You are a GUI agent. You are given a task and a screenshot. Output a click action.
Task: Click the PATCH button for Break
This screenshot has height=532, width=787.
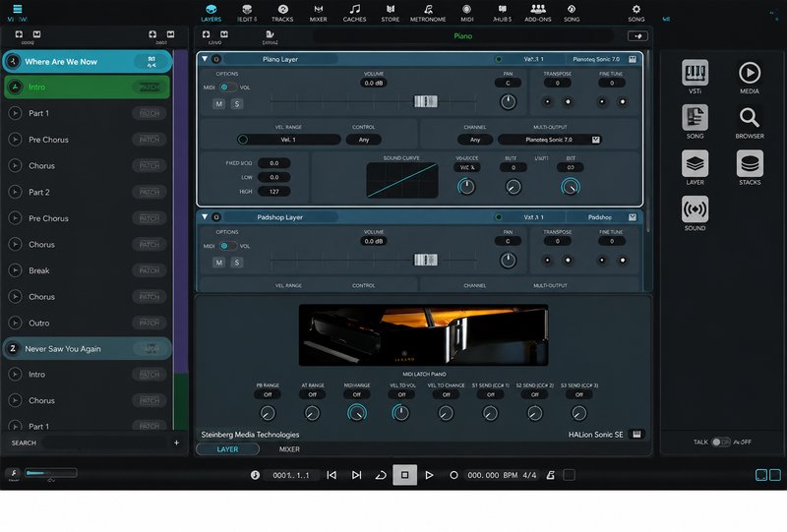pyautogui.click(x=150, y=270)
